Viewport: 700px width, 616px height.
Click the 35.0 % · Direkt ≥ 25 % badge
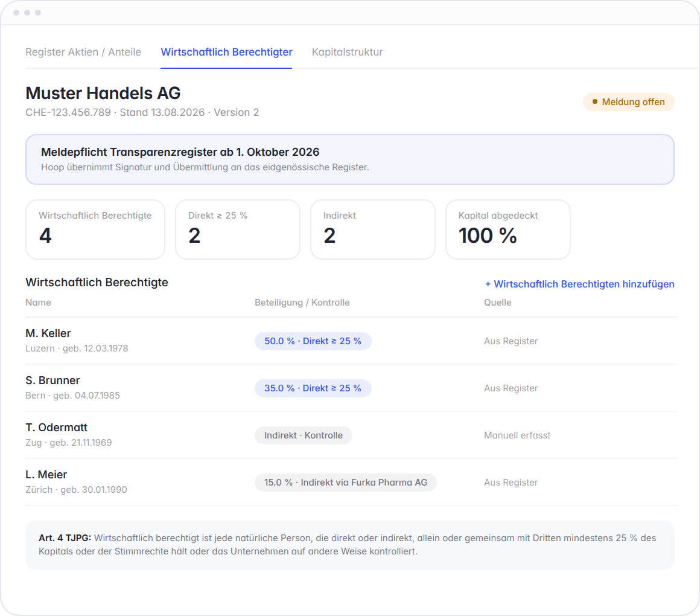[x=313, y=388]
